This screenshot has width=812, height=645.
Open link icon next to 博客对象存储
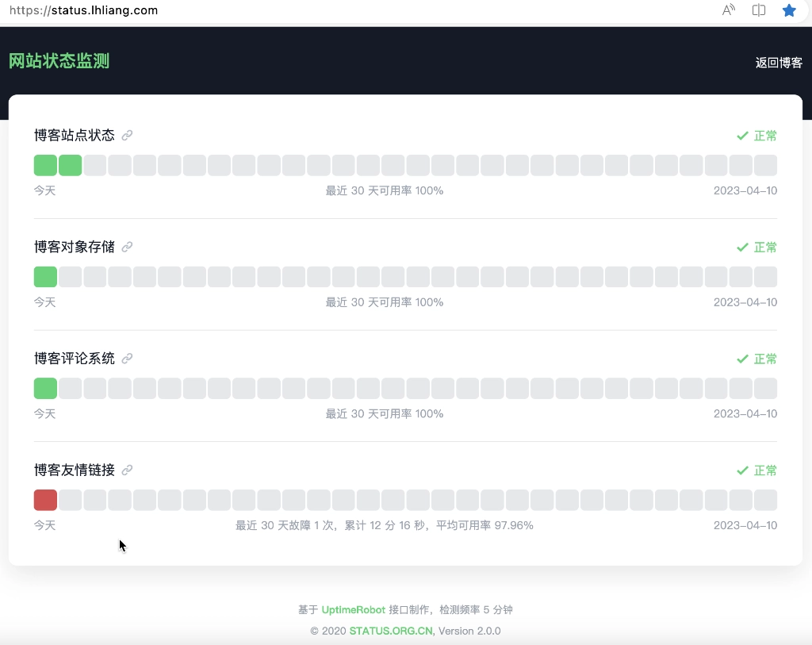click(127, 247)
